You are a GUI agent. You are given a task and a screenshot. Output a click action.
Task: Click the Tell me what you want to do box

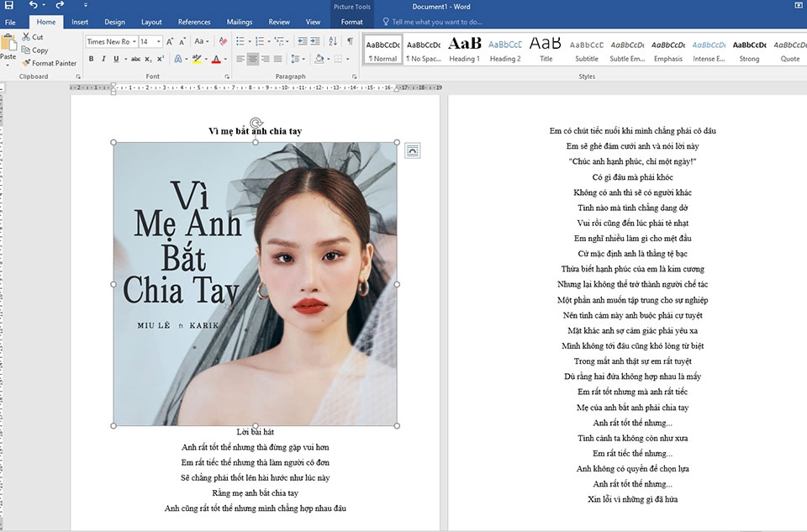point(432,22)
